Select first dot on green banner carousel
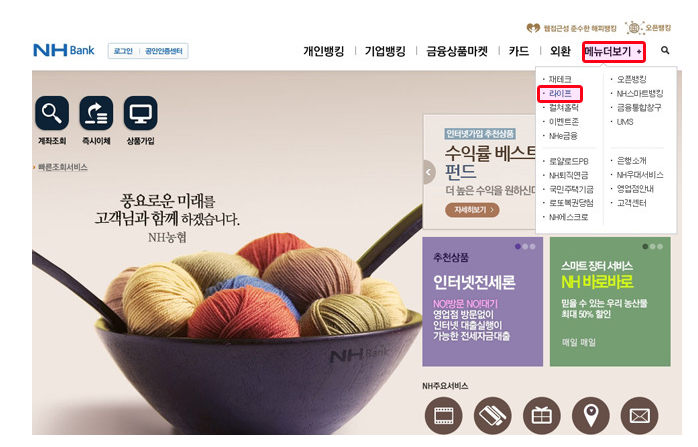698x447 pixels. pos(645,246)
